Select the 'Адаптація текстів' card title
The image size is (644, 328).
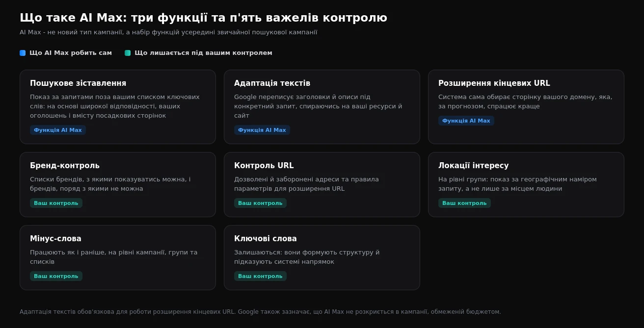tap(272, 83)
